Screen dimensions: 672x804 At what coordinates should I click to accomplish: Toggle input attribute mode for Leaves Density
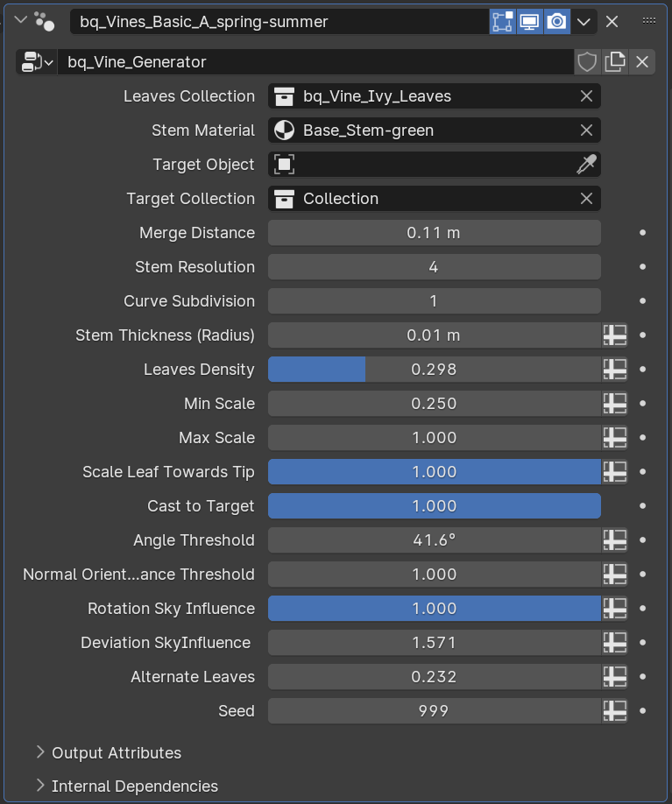(613, 369)
